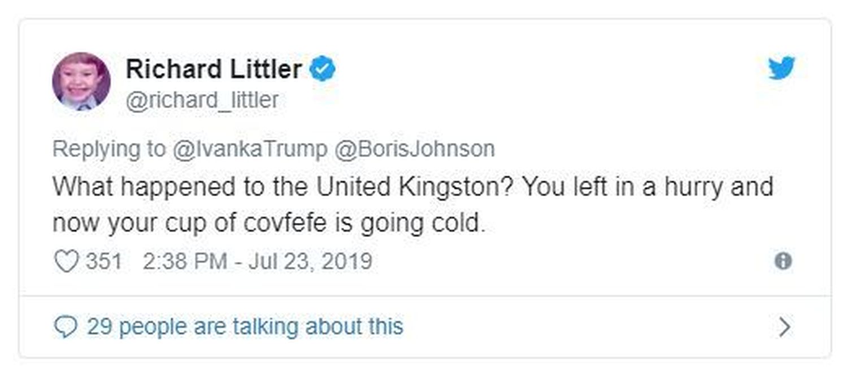Viewport: 868px width, 375px height.
Task: Click the Richard Littler display name
Action: (x=214, y=70)
